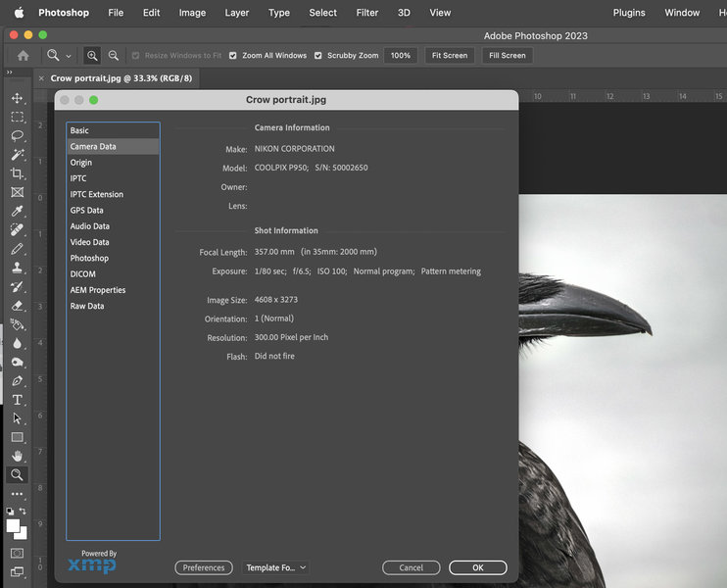Viewport: 727px width, 588px height.
Task: Click the foreground color swatch
Action: click(13, 526)
